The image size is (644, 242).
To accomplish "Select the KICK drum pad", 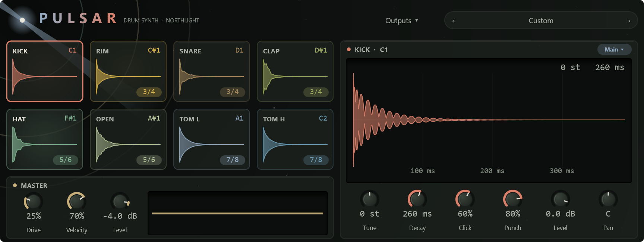I will coord(45,71).
